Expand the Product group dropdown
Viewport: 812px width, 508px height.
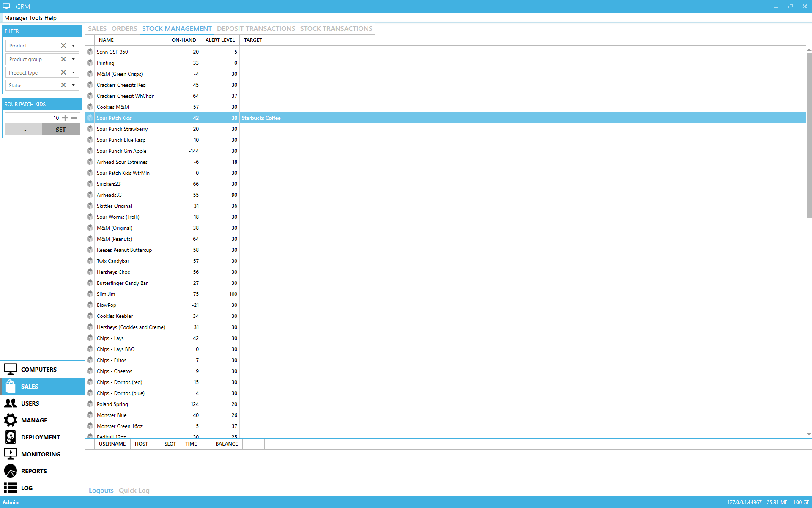(73, 59)
